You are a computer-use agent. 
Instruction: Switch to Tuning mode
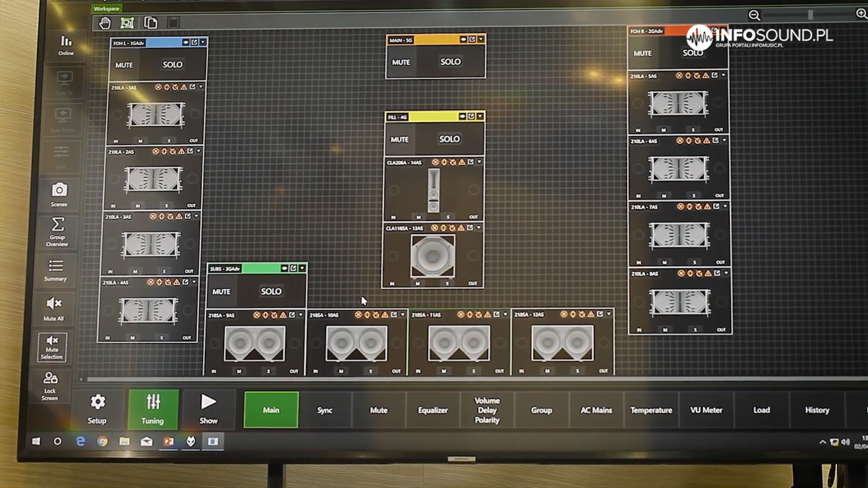(153, 410)
